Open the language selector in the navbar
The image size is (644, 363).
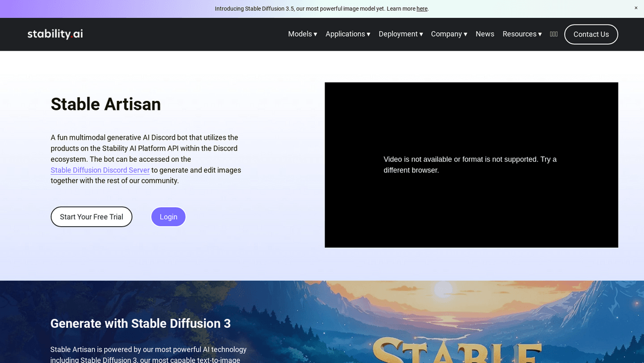553,34
